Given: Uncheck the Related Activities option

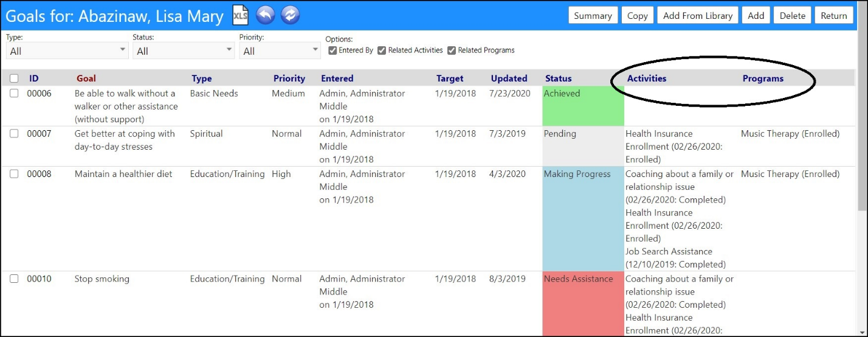Looking at the screenshot, I should pos(382,50).
